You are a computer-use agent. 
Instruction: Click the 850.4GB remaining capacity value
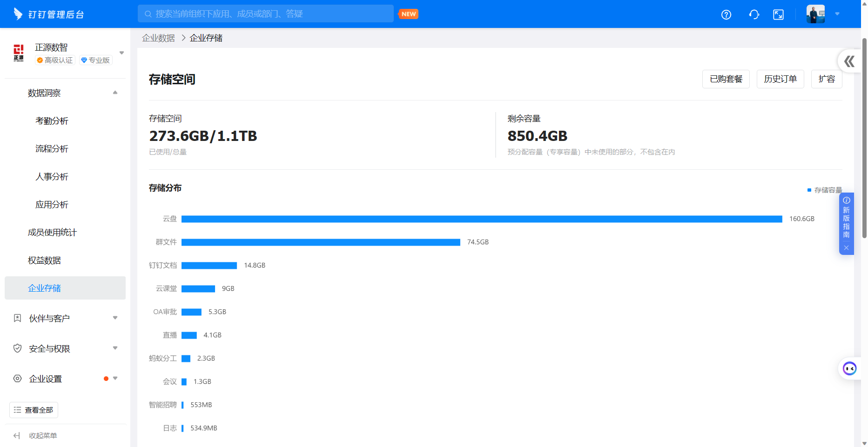pyautogui.click(x=538, y=136)
